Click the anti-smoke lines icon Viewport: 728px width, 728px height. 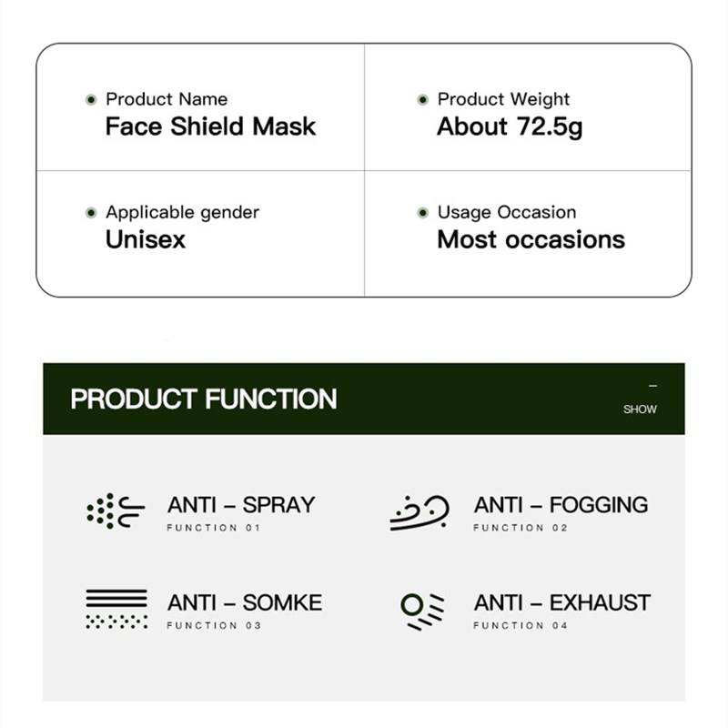(116, 609)
